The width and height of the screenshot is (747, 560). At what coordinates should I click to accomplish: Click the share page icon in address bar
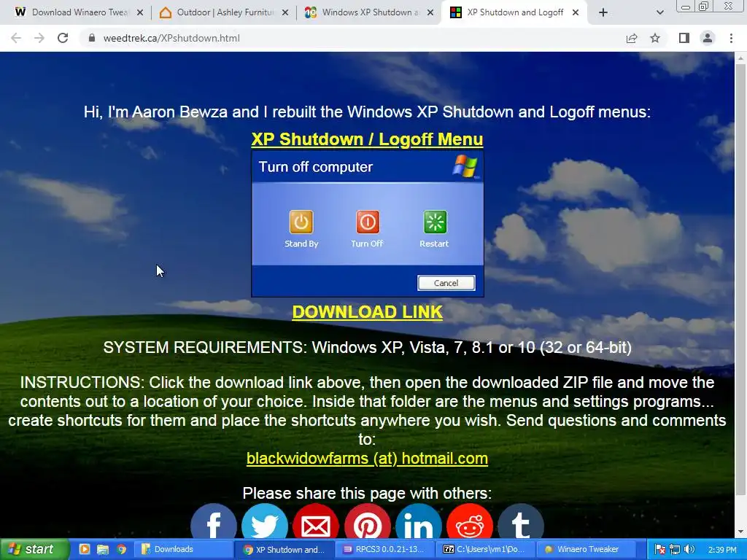(x=632, y=38)
